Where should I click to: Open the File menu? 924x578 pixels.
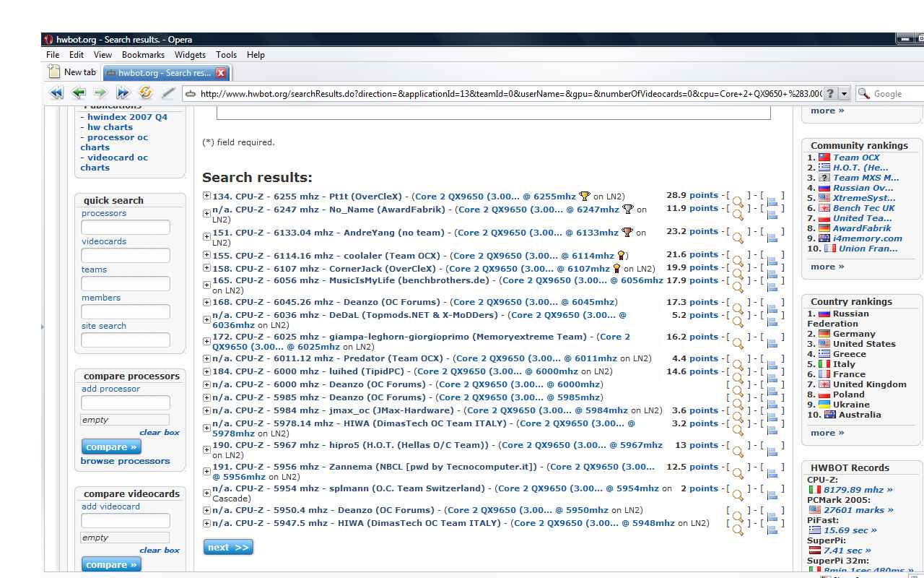point(53,55)
